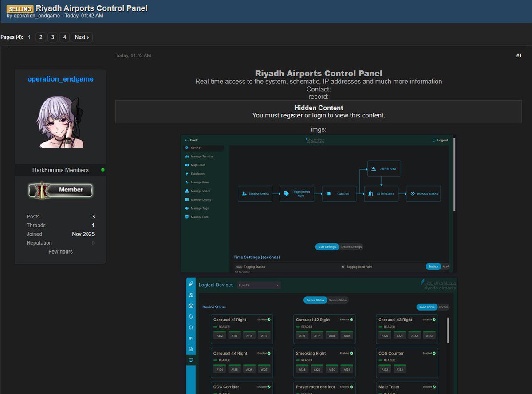This screenshot has width=532, height=394.
Task: Go to page 4 of the thread
Action: pos(64,37)
